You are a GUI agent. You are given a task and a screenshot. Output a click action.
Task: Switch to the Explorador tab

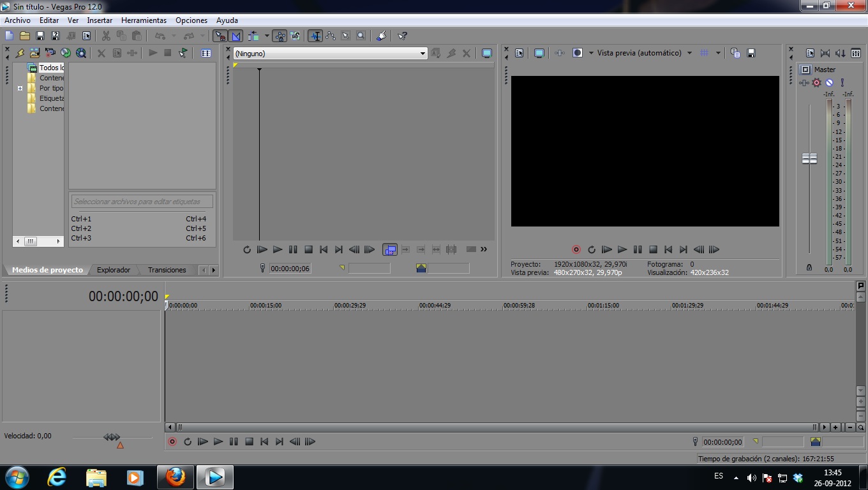pos(114,270)
